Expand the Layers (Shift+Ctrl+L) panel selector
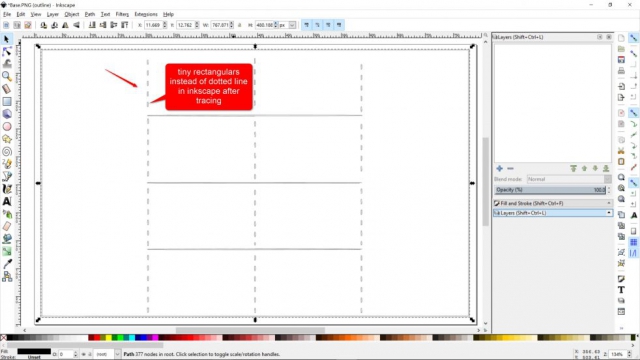Viewport: 640px width, 360px height. [x=553, y=213]
